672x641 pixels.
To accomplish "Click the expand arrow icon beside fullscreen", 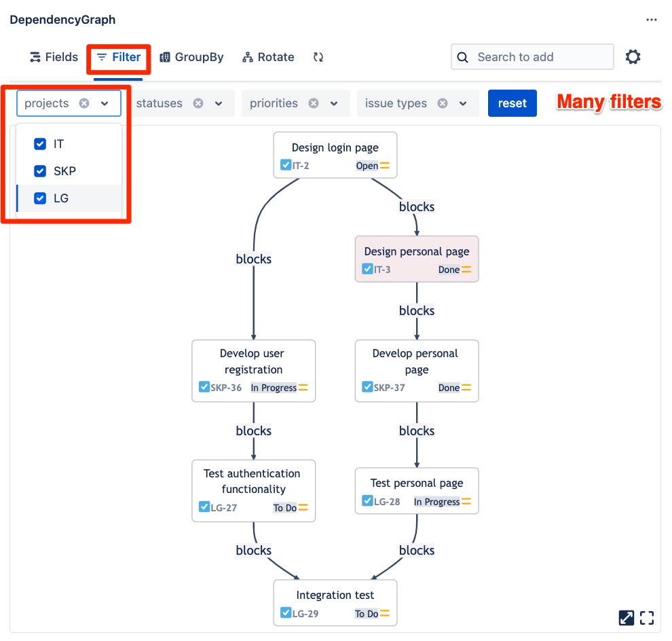I will (626, 617).
